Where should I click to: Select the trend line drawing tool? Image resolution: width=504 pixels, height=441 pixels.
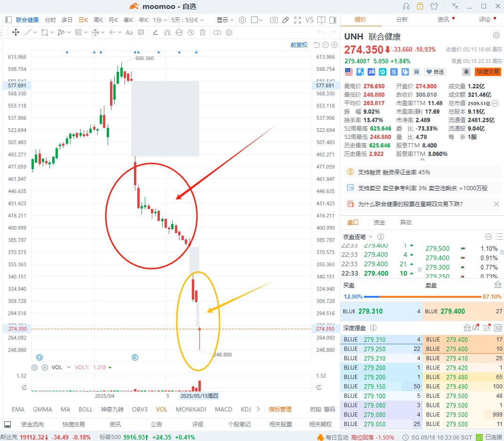(x=28, y=32)
